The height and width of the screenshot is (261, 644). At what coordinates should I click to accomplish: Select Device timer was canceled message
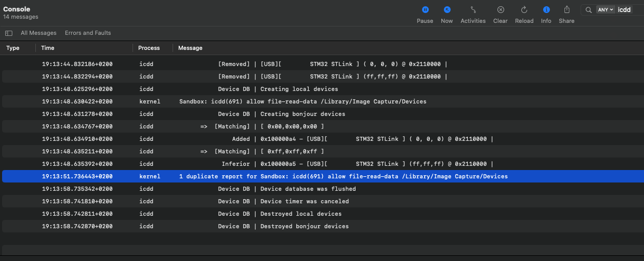point(323,201)
